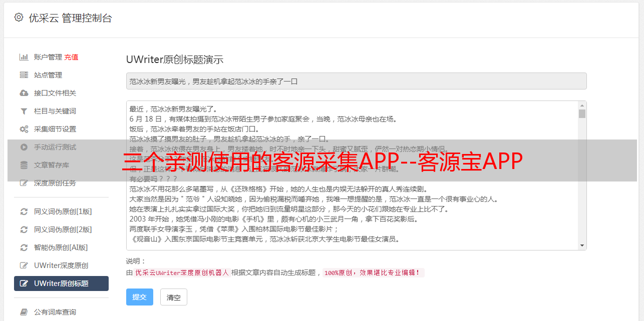Click the refresh icon for 同义词伪原创[1版]
The height and width of the screenshot is (321, 644).
tap(24, 211)
